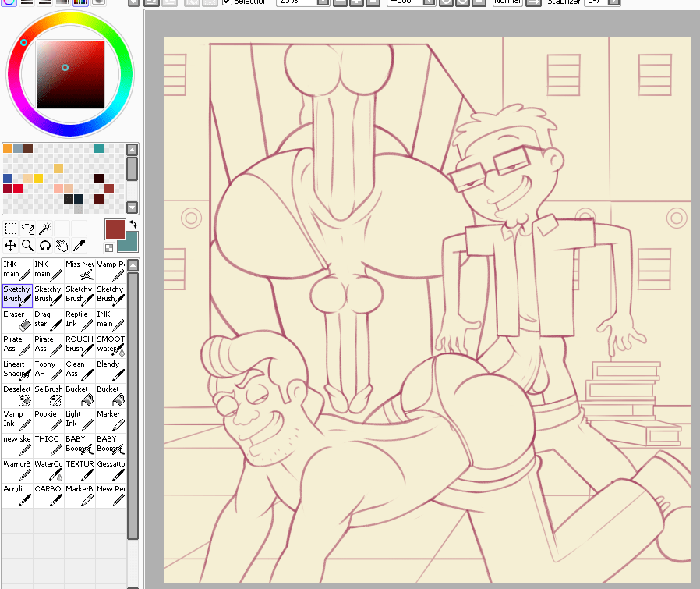Viewport: 700px width, 589px height.
Task: Select the Blendy brush preset
Action: 108,368
